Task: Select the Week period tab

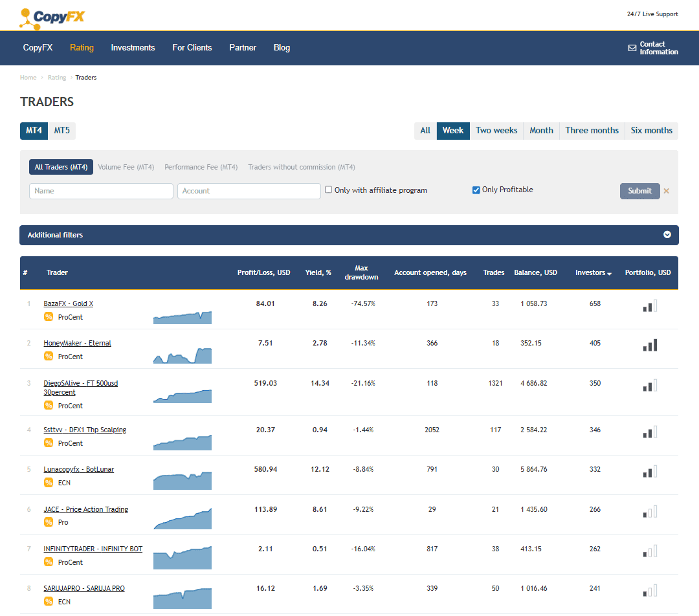Action: pyautogui.click(x=453, y=131)
